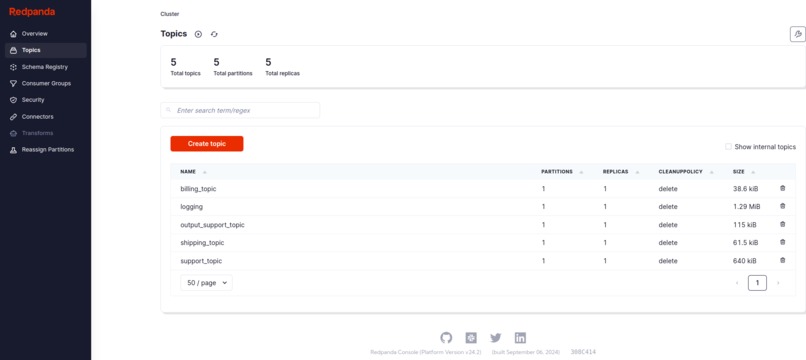This screenshot has width=806, height=360.
Task: Open the Twitter link in footer
Action: pos(496,338)
